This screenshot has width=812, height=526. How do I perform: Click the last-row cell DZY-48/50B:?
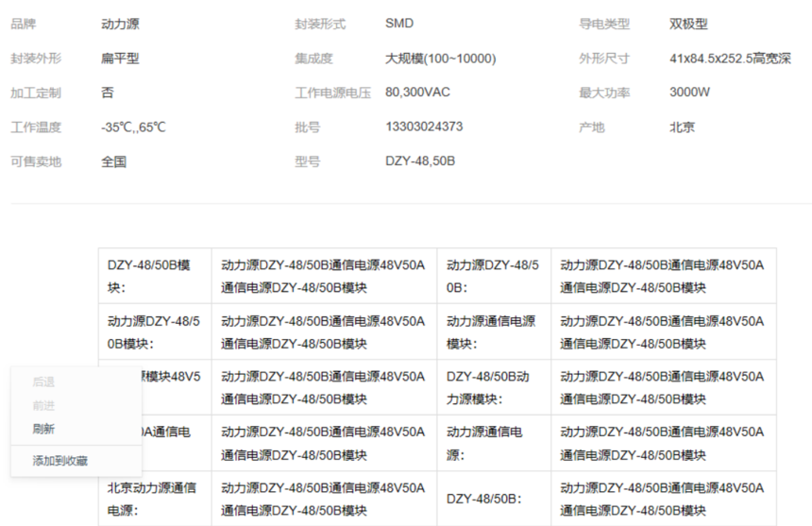pos(494,499)
